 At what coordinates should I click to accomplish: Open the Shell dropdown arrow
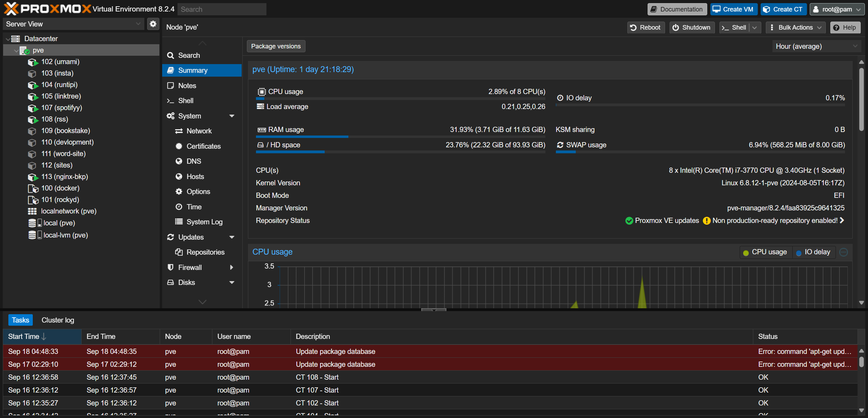pos(755,28)
